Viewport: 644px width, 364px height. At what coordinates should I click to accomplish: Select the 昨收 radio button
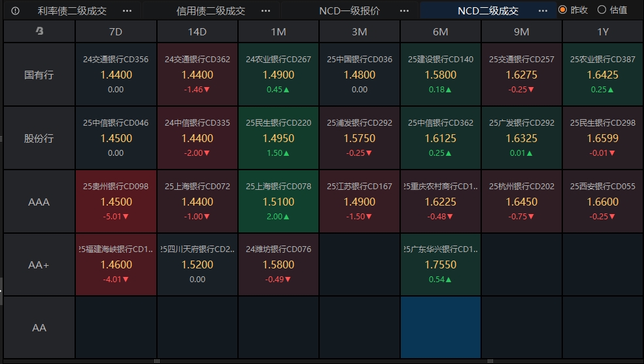tap(563, 9)
